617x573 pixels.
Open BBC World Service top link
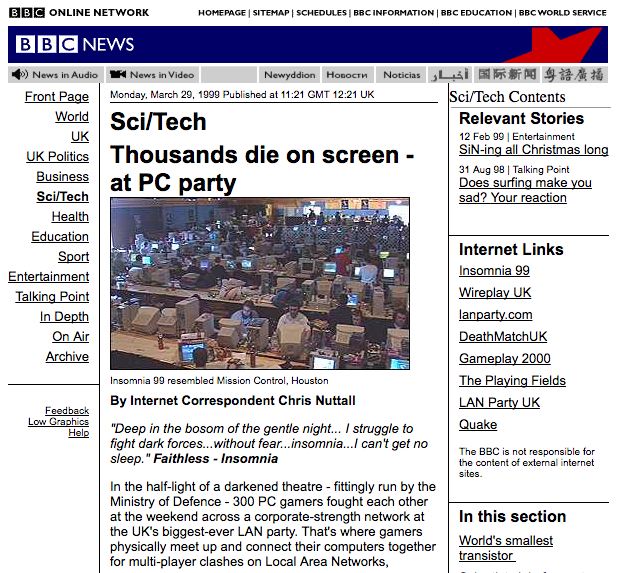coord(562,13)
